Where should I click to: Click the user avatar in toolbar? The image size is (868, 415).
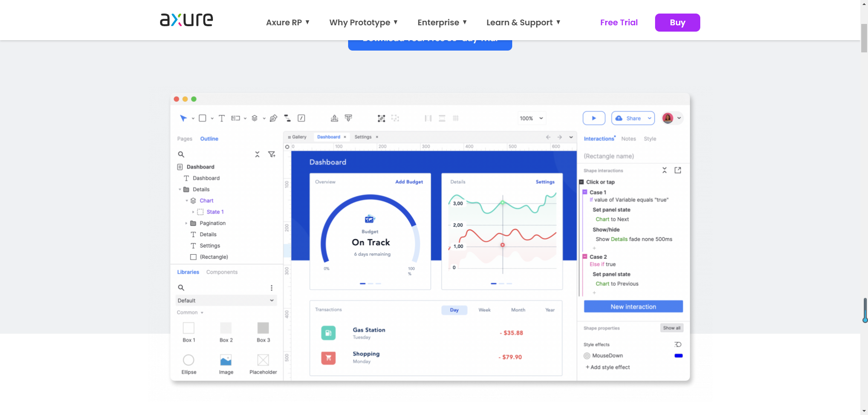click(x=668, y=118)
